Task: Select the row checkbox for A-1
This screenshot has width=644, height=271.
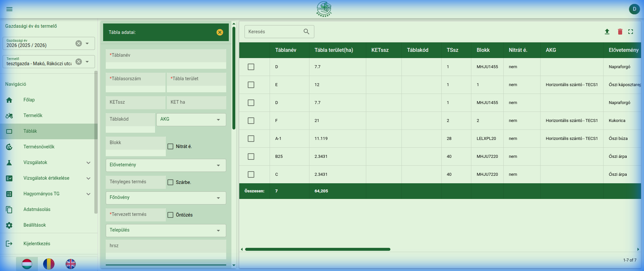Action: click(x=251, y=139)
